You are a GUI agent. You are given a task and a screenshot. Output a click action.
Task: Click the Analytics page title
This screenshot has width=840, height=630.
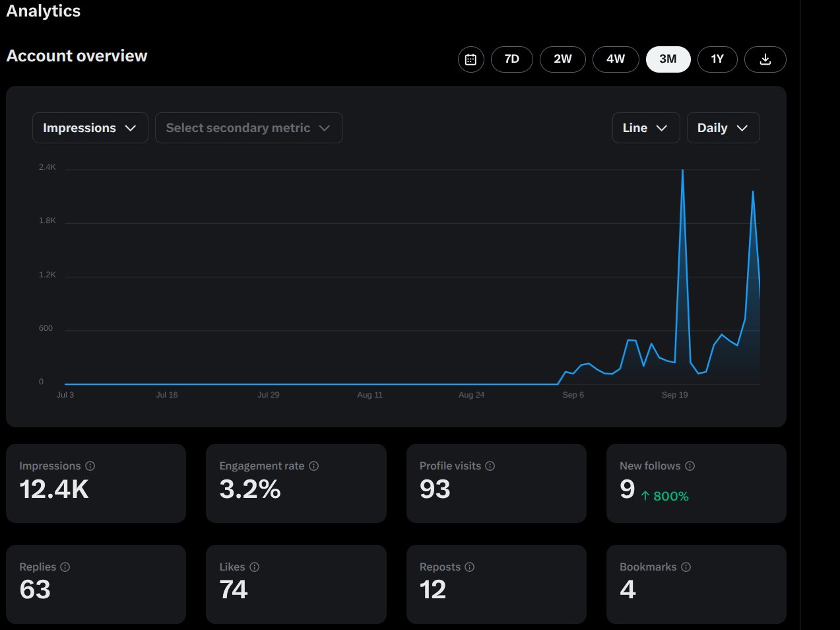44,11
